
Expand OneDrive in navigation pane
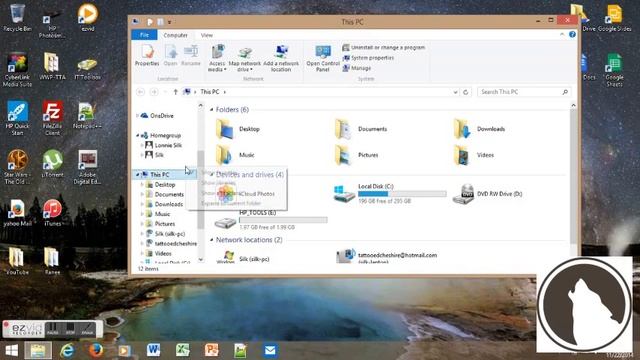click(x=138, y=116)
